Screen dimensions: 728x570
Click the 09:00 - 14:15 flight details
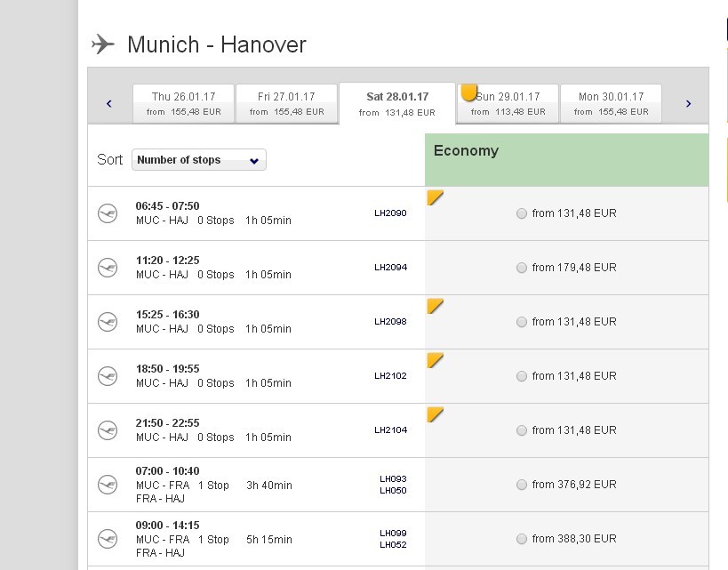(x=213, y=539)
